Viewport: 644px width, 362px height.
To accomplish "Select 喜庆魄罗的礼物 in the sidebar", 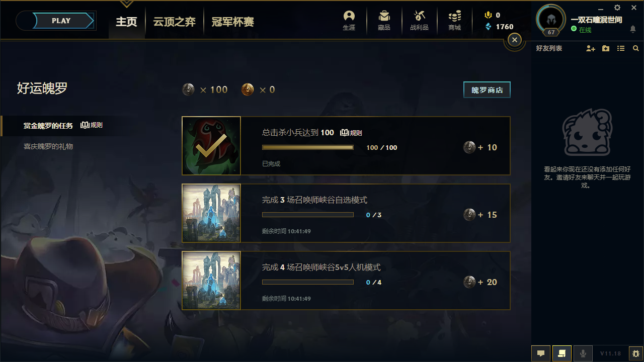I will [x=48, y=146].
